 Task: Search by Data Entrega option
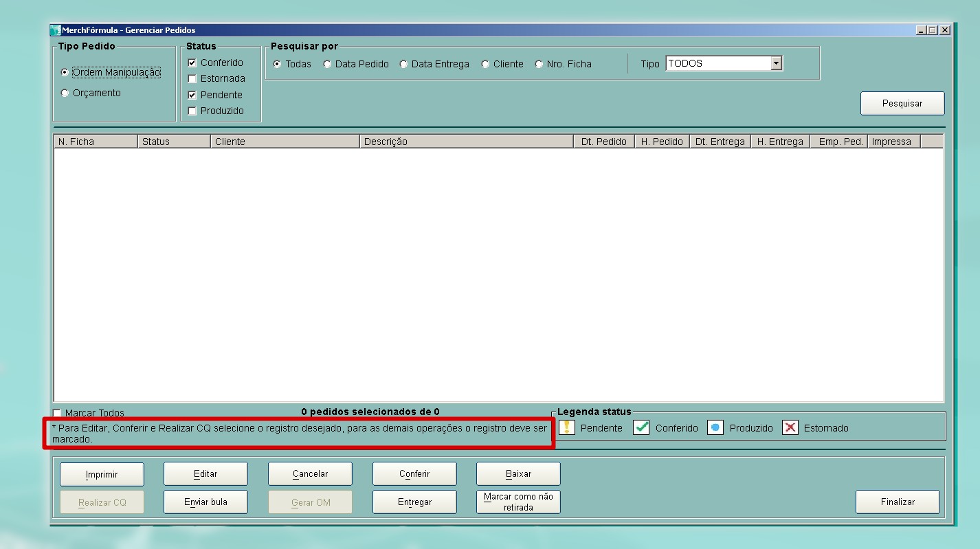(404, 65)
